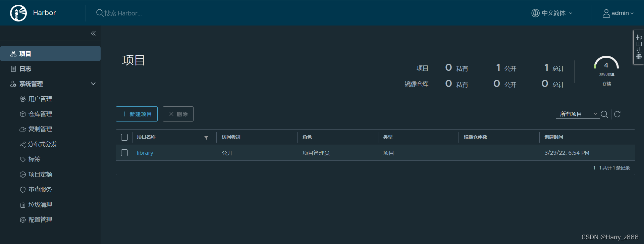Click the 用户管理 users icon

coord(23,99)
